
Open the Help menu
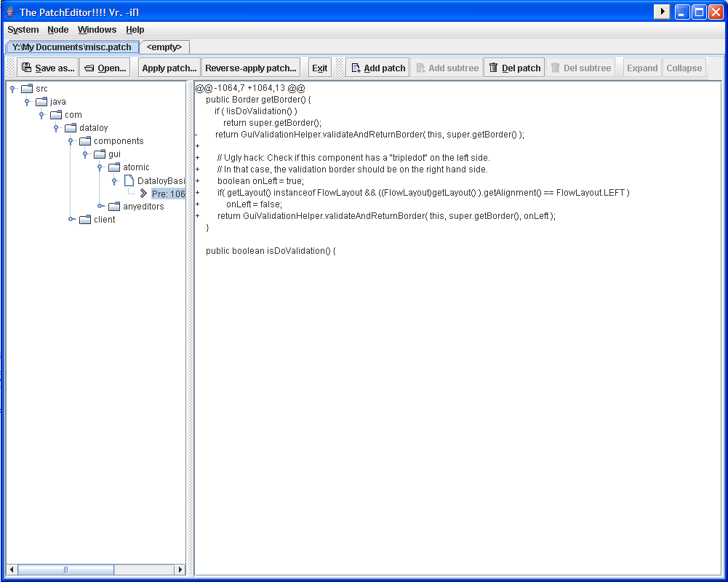[x=135, y=30]
